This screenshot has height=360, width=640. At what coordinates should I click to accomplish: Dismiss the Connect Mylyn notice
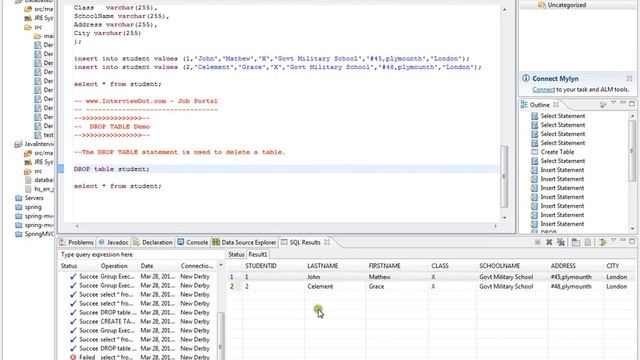629,78
